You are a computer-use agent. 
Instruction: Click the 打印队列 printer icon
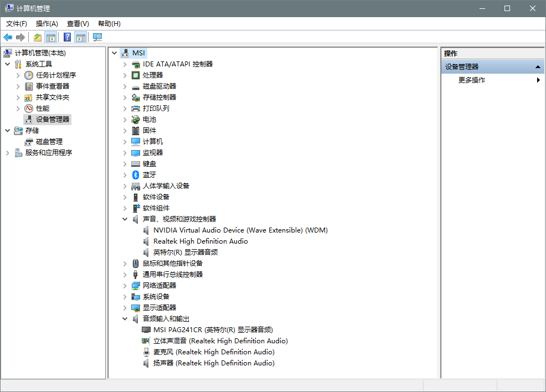tap(136, 109)
